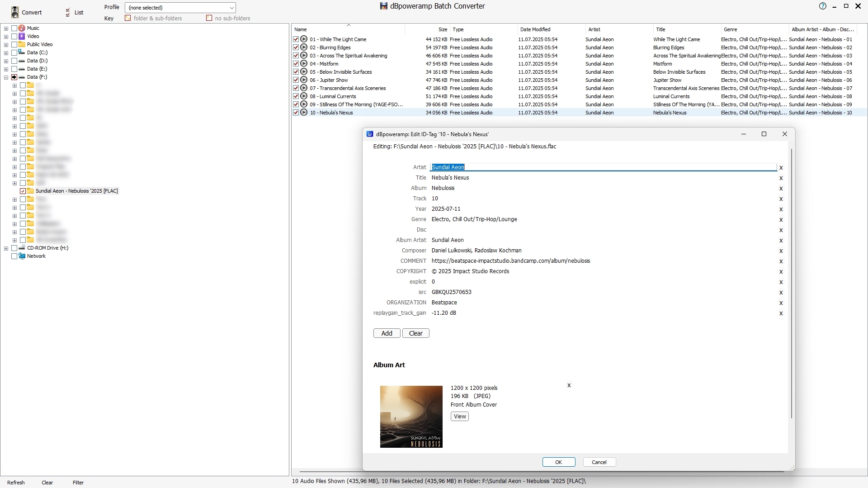Tick the Video folder checkbox

tap(14, 36)
